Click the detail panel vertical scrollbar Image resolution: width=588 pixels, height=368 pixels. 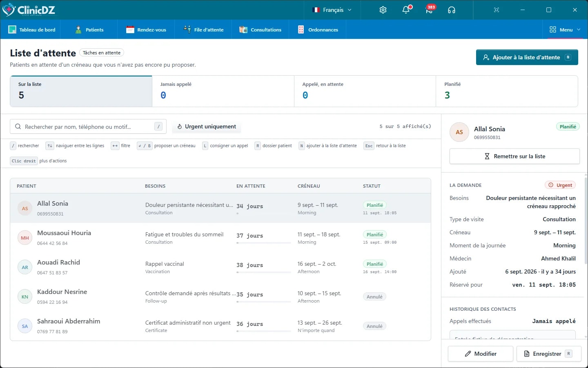click(x=586, y=221)
